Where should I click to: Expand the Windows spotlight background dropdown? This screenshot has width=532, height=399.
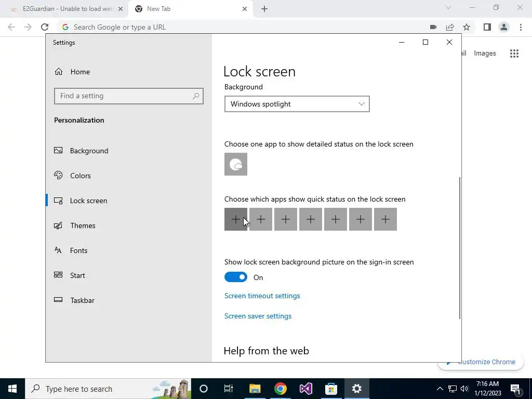tap(297, 104)
